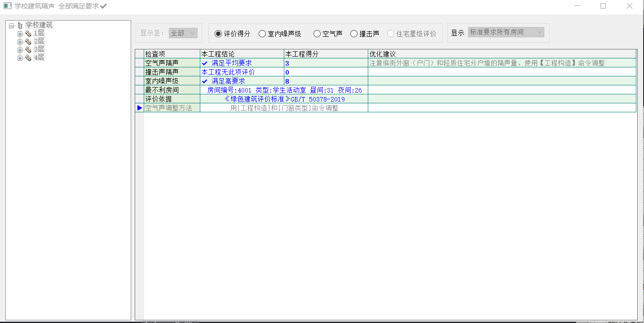Click the app icon in title bar
The image size is (644, 323).
tap(7, 6)
